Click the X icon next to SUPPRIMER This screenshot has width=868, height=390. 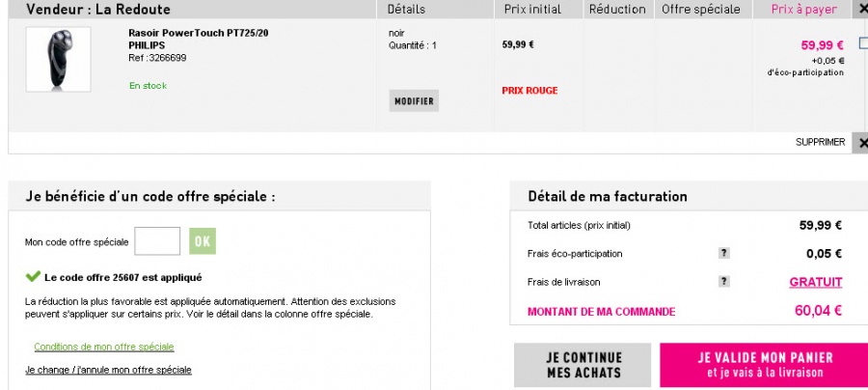[x=861, y=142]
